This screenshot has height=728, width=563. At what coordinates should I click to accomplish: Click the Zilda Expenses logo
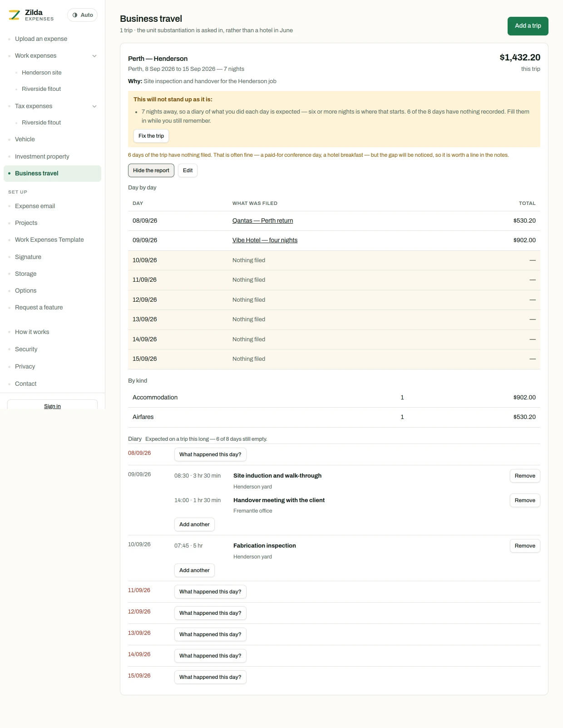31,15
